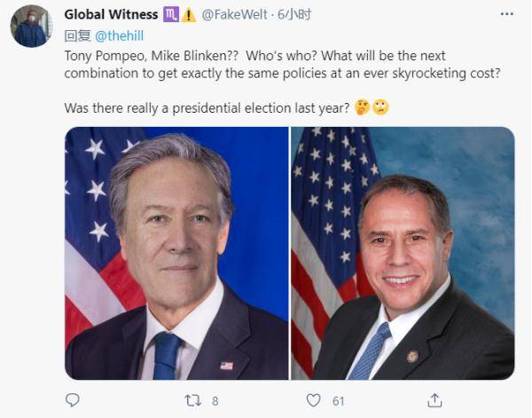Click the retweet count of 8

tap(215, 401)
